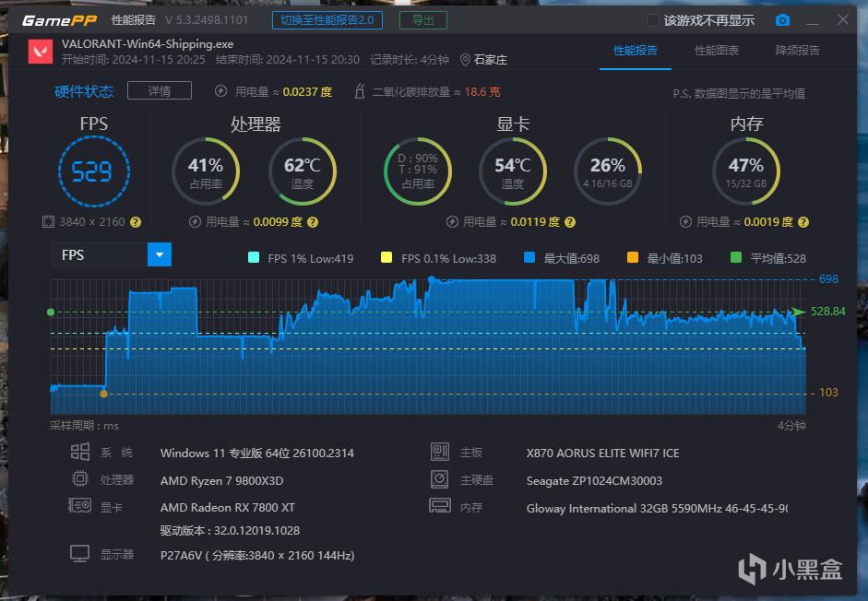The width and height of the screenshot is (868, 601).
Task: Click the 主硬盘 disk icon
Action: click(x=440, y=478)
